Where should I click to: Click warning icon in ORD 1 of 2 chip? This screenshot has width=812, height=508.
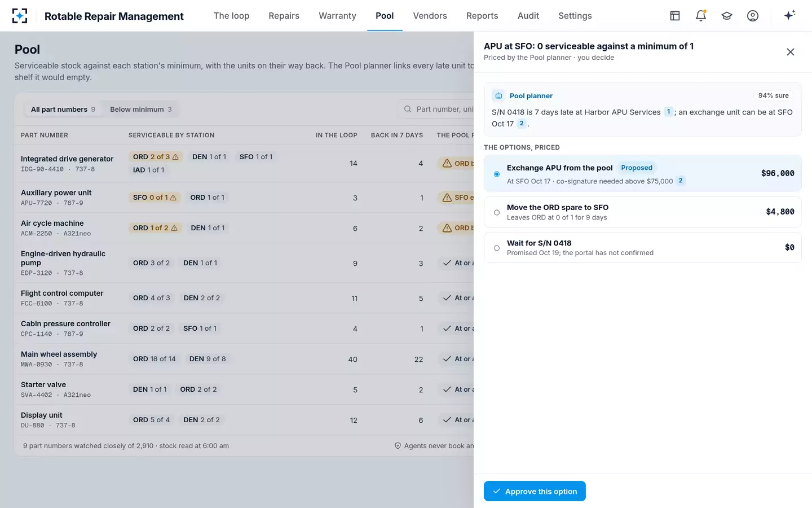coord(174,228)
